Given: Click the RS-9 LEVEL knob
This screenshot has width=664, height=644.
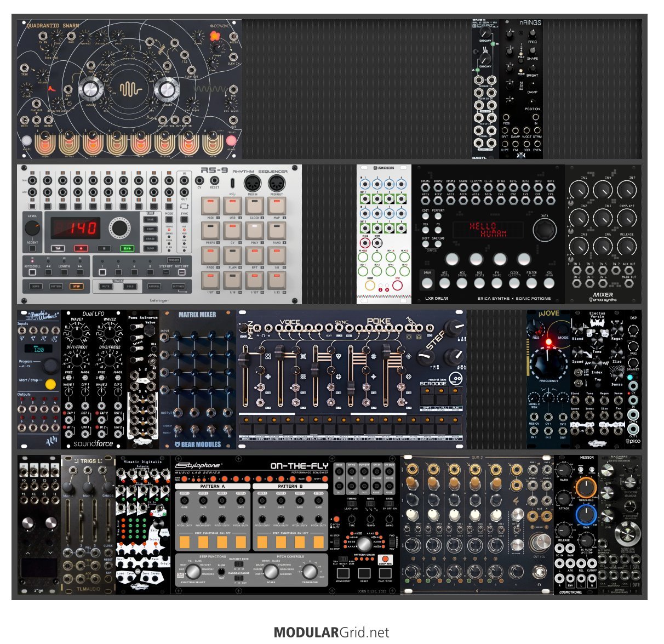Looking at the screenshot, I should (x=32, y=229).
